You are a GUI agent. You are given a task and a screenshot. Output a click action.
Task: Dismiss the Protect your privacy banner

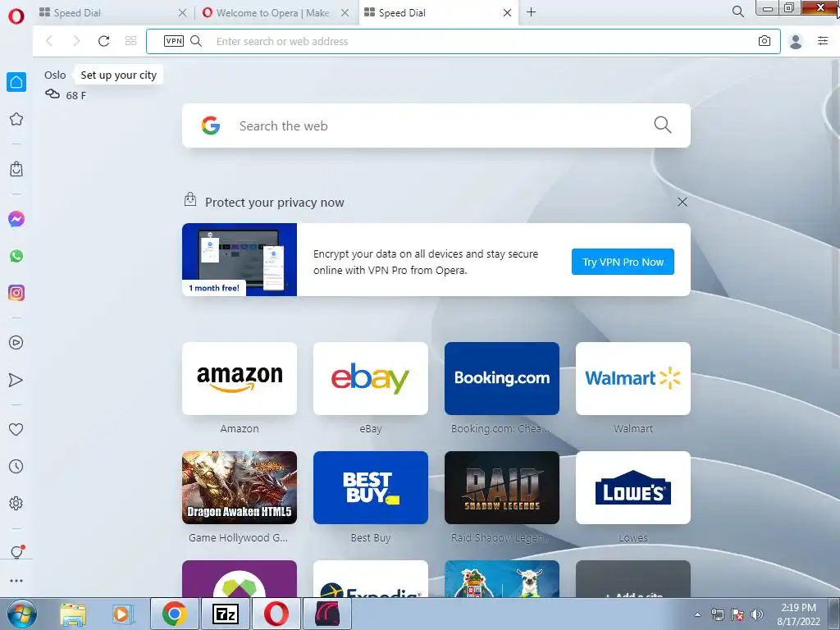click(x=682, y=202)
